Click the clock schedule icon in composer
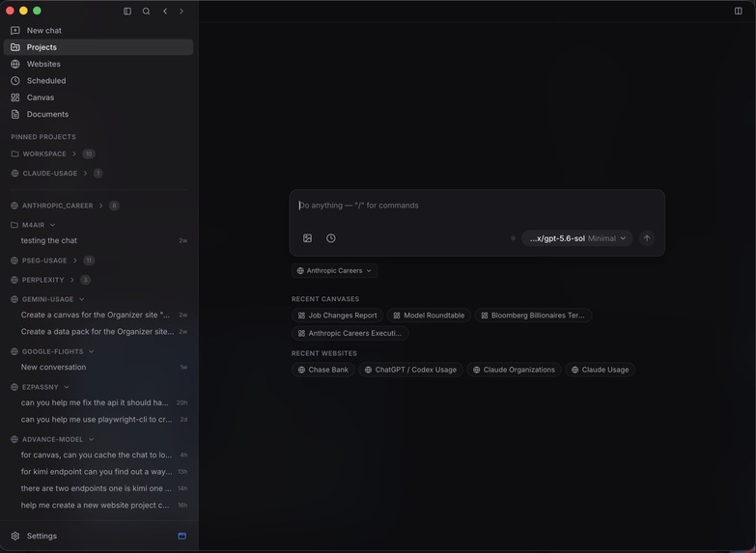756x553 pixels. point(331,238)
